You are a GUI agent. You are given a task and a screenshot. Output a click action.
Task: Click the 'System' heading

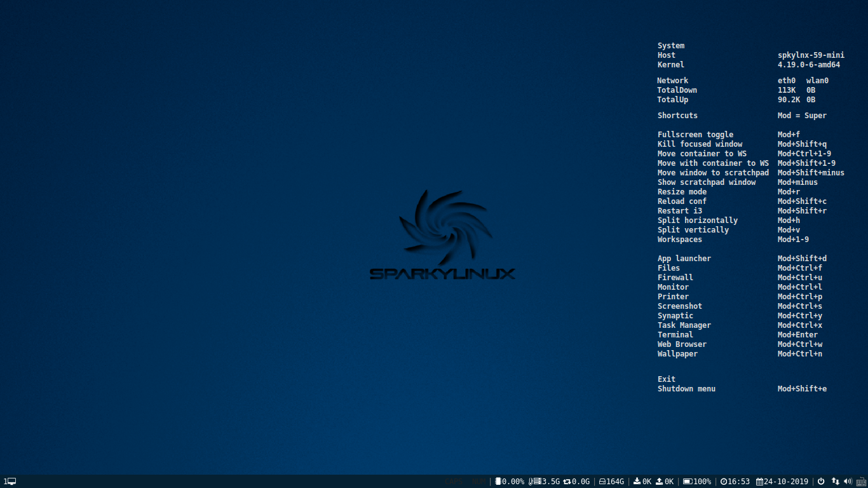click(671, 46)
